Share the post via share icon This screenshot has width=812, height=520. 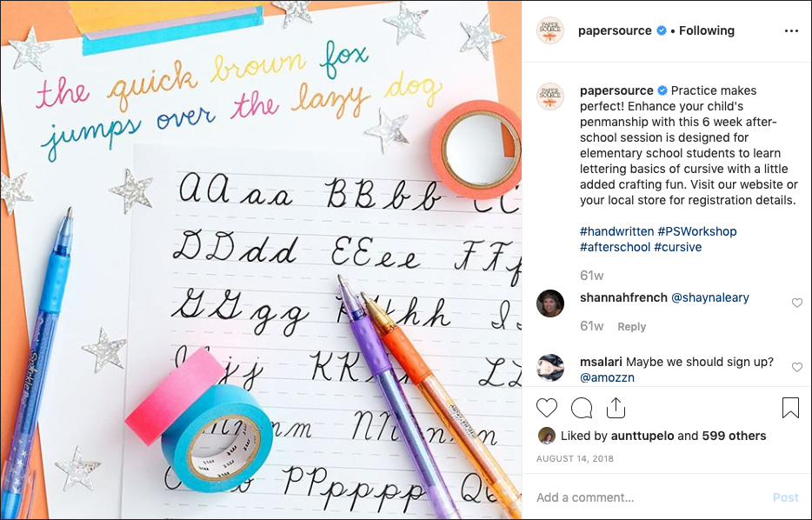tap(616, 407)
